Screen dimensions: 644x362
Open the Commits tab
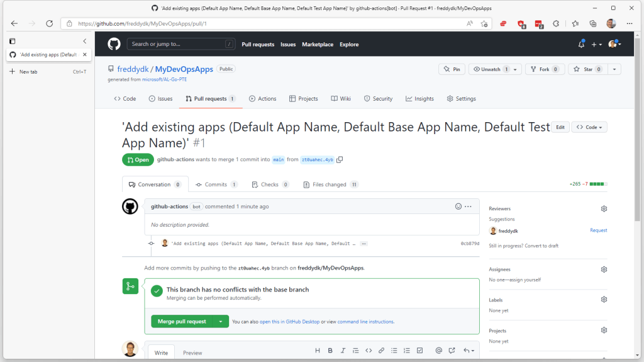pyautogui.click(x=216, y=184)
